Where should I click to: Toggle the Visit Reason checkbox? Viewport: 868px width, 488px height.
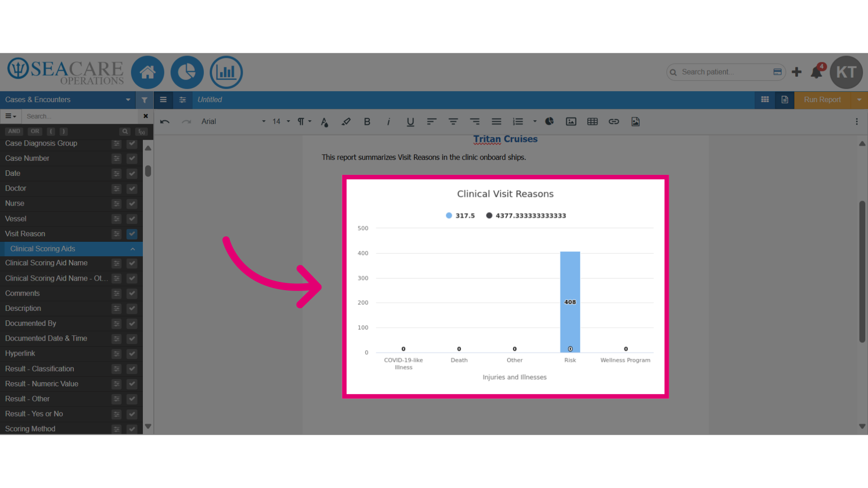[132, 234]
